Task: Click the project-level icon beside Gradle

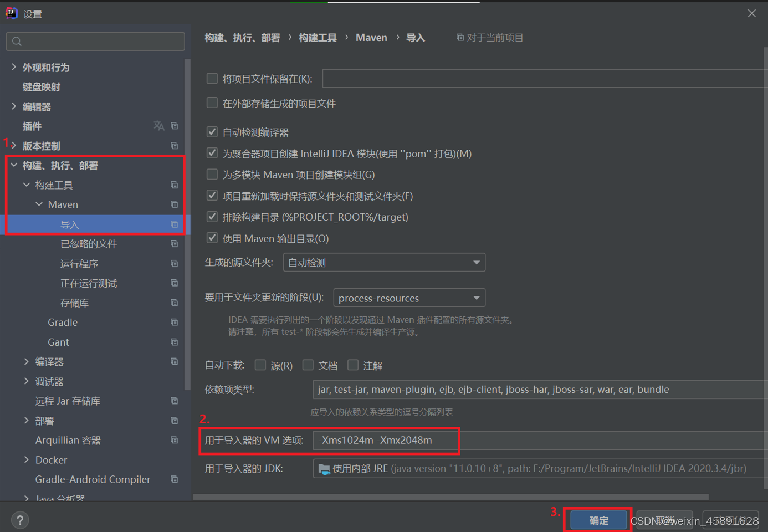Action: pos(174,323)
